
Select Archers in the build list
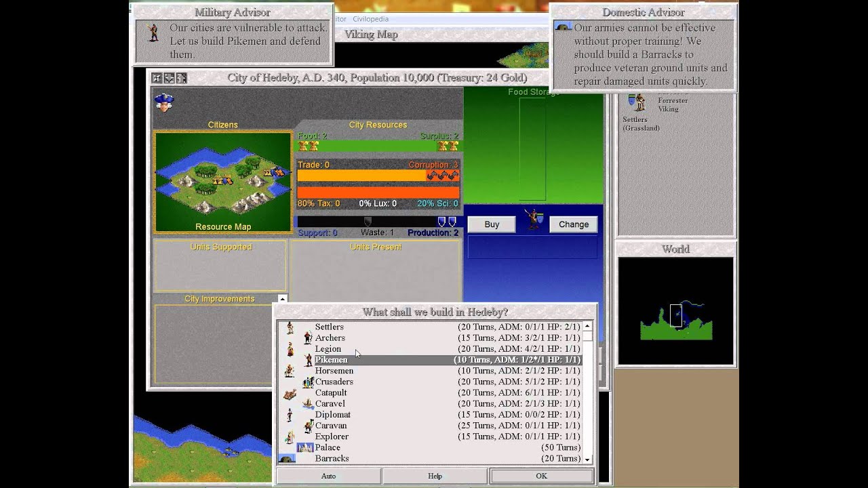[448, 338]
